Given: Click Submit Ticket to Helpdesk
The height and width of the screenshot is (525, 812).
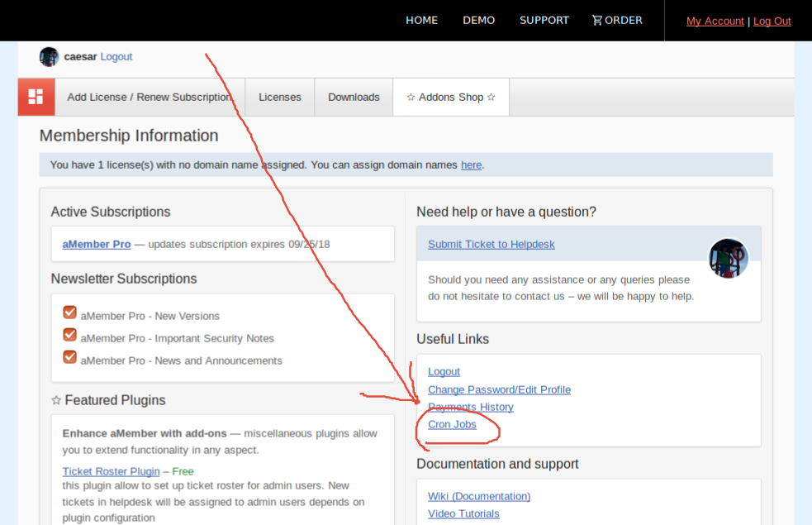Looking at the screenshot, I should pyautogui.click(x=491, y=244).
